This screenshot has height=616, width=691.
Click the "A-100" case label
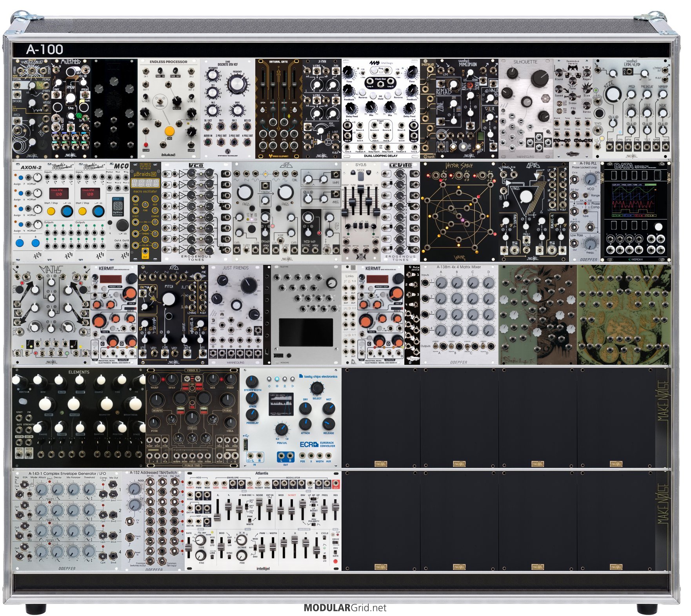[45, 49]
